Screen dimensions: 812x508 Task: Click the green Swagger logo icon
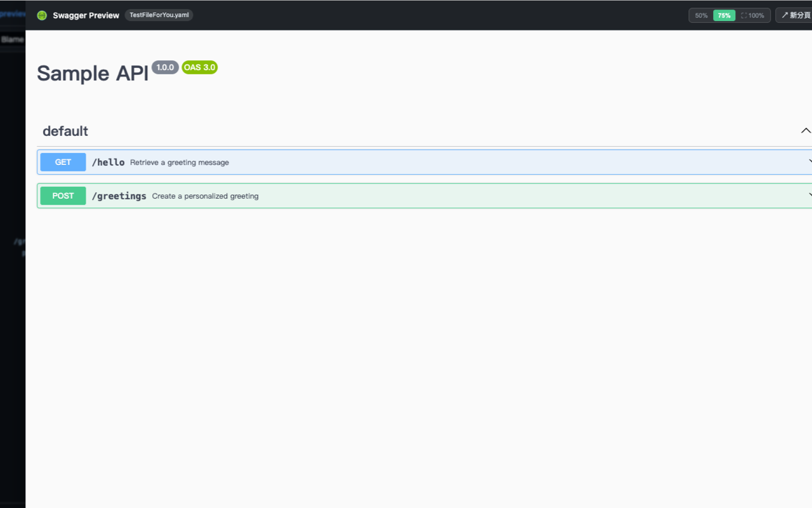[42, 15]
